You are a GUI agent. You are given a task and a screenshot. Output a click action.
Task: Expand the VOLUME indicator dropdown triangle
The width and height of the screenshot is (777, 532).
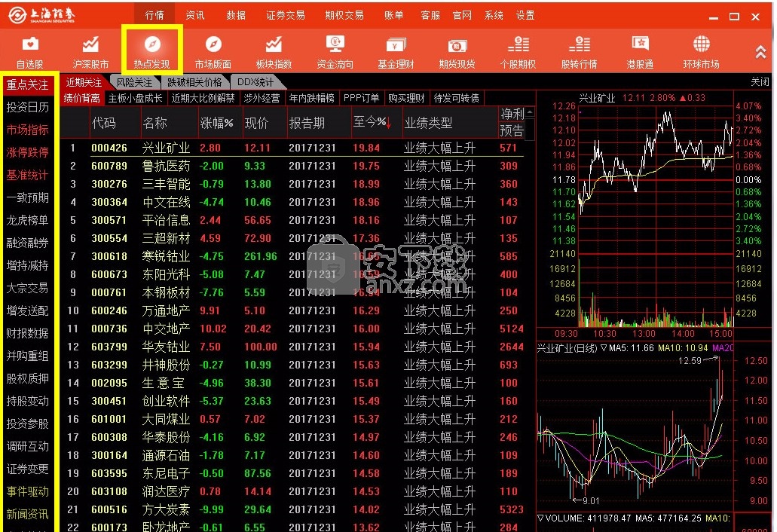(x=540, y=518)
